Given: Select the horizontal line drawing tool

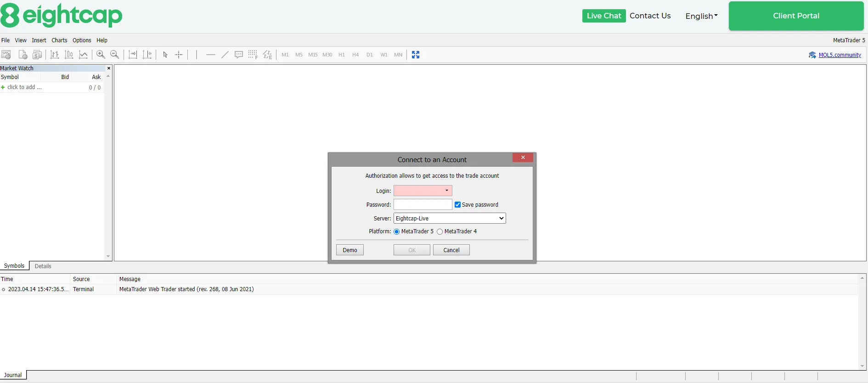Looking at the screenshot, I should point(211,55).
